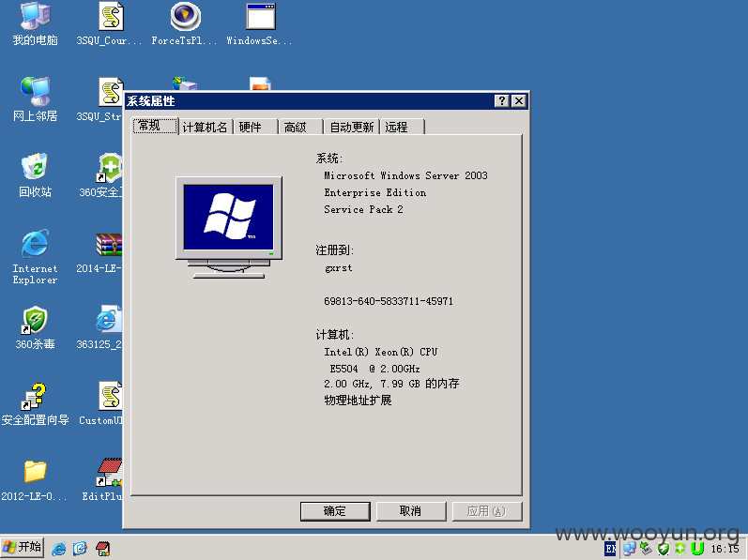Viewport: 748px width, 560px height.
Task: Click the registered user name gxrst
Action: [x=339, y=268]
